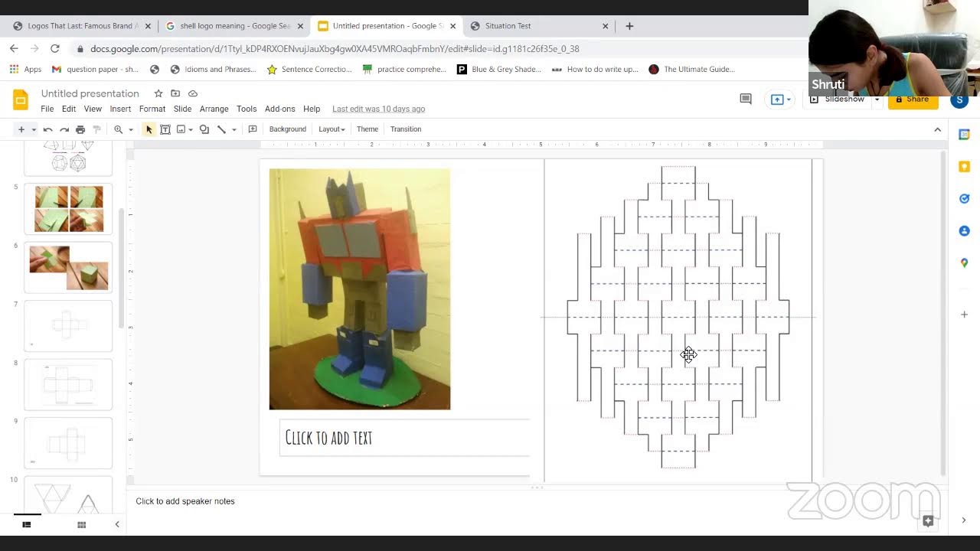Click the speaker notes field

[536, 501]
